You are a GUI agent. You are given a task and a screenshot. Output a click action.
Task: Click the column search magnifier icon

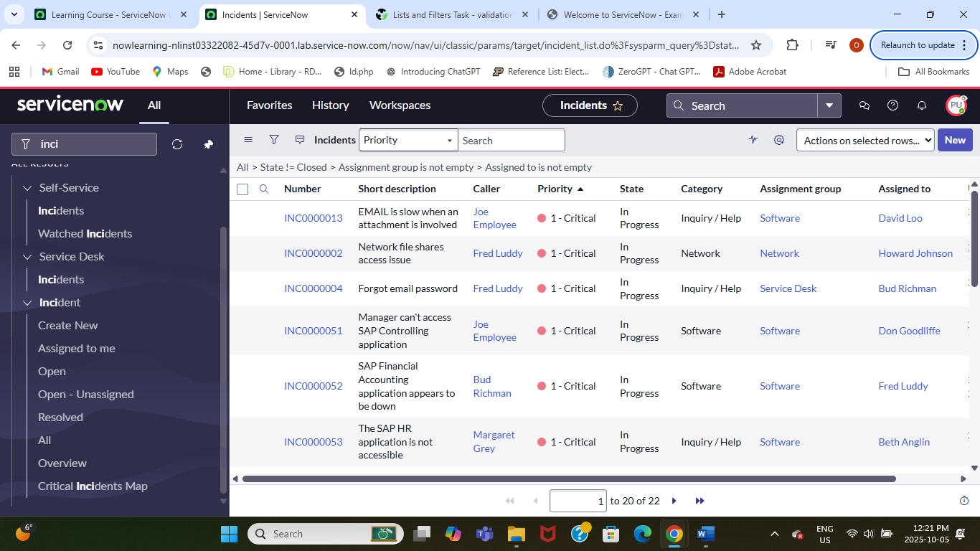point(264,189)
